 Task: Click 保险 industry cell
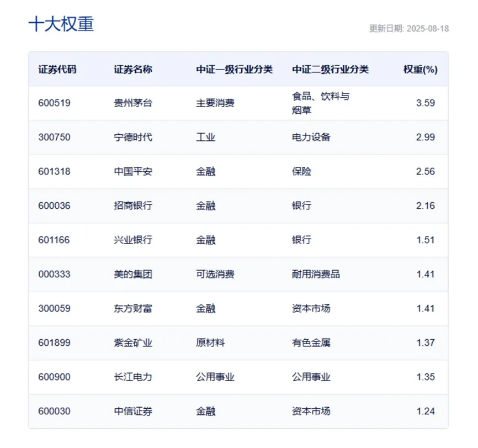point(301,171)
